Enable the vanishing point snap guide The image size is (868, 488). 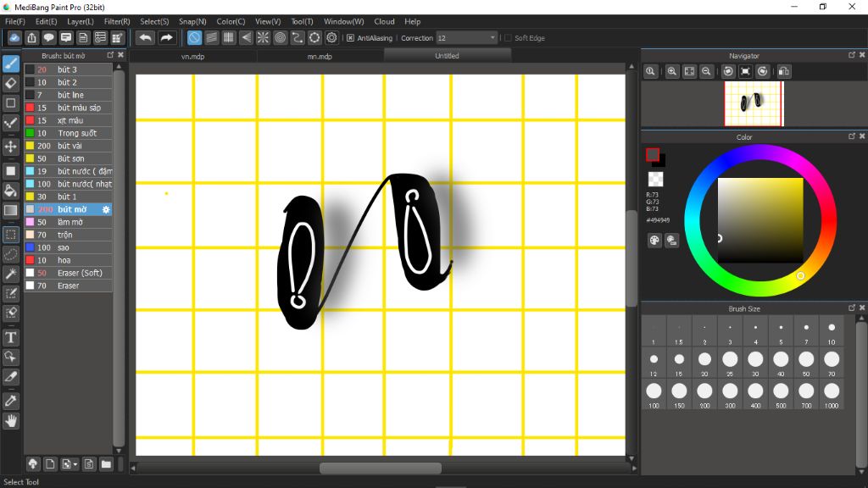tap(246, 37)
